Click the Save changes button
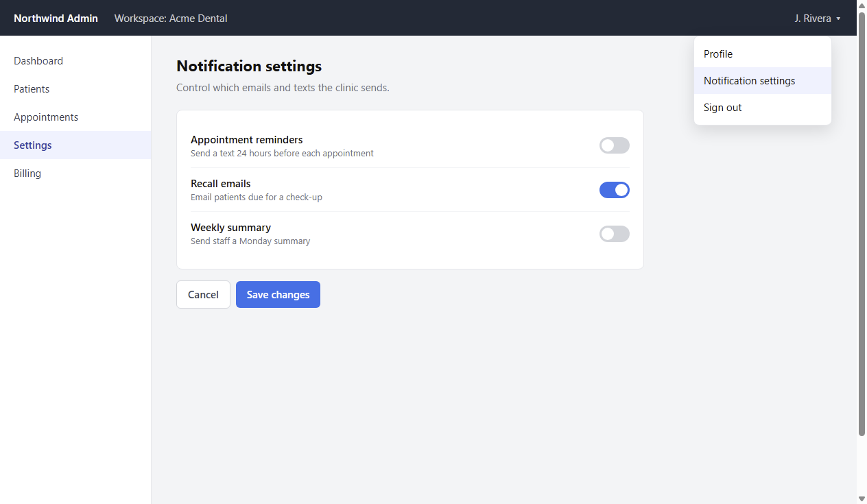Viewport: 867px width, 504px height. coord(278,295)
